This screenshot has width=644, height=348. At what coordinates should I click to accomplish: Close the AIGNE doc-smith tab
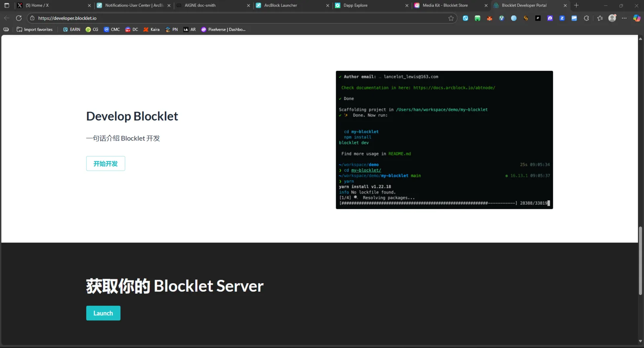click(x=248, y=6)
